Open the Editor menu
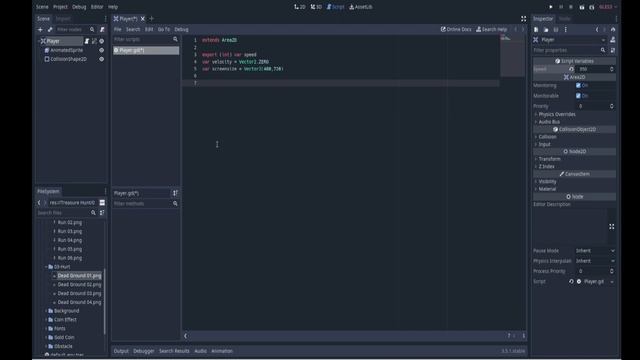This screenshot has width=640, height=360. 97,7
